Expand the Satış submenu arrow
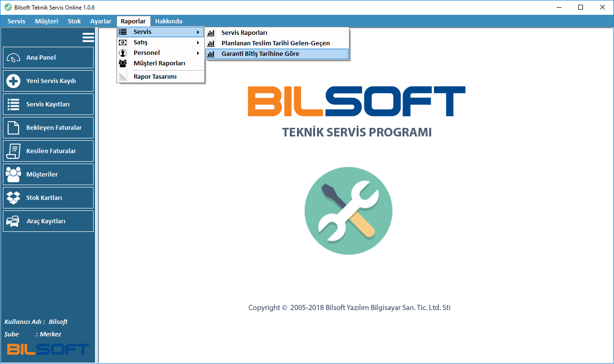 [x=198, y=42]
